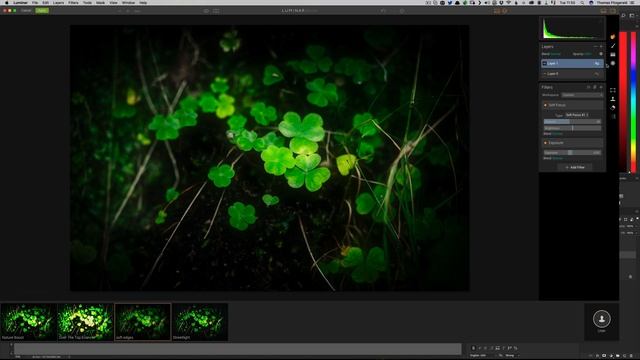This screenshot has width=640, height=360.
Task: Click the side-by-side compare view icon
Action: 216,11
